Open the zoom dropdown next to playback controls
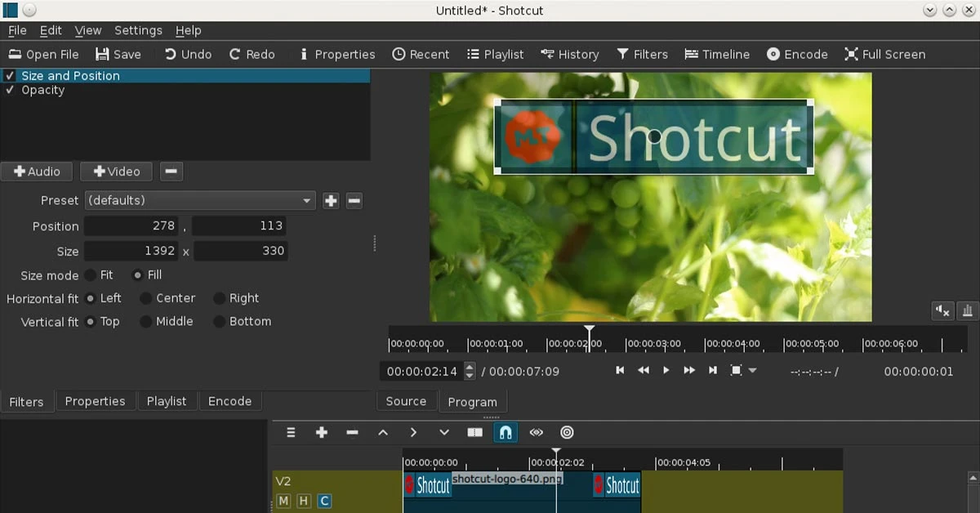980x513 pixels. [x=753, y=370]
